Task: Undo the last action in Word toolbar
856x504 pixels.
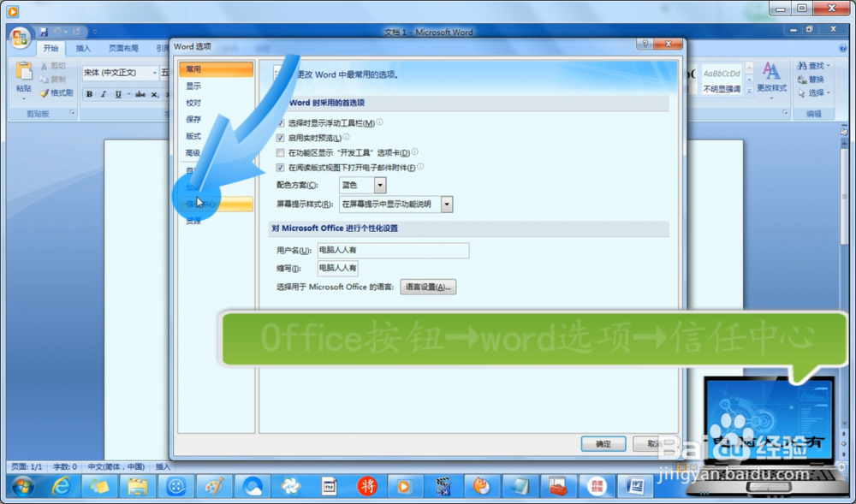Action: (x=57, y=33)
